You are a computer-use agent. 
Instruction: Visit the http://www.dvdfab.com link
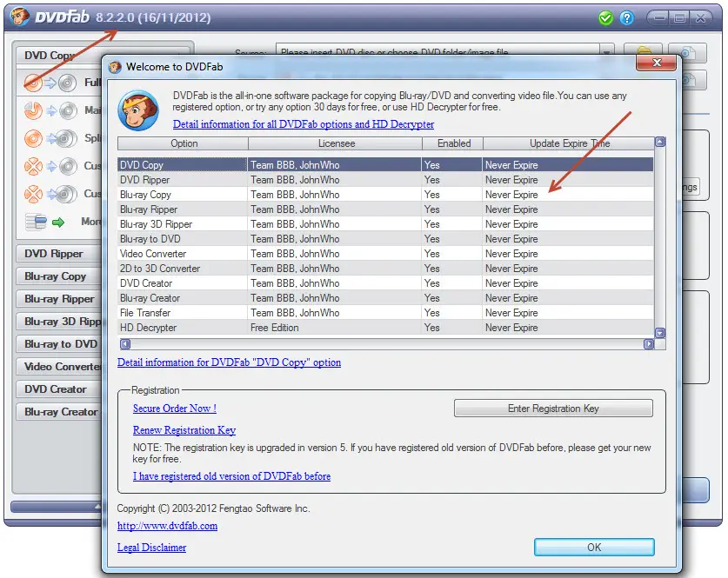coord(167,526)
